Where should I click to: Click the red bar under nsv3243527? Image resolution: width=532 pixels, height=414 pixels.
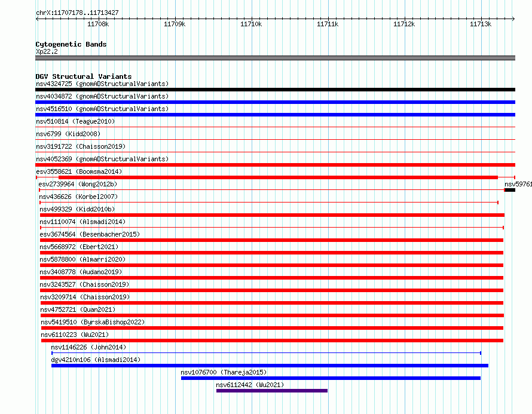271,290
